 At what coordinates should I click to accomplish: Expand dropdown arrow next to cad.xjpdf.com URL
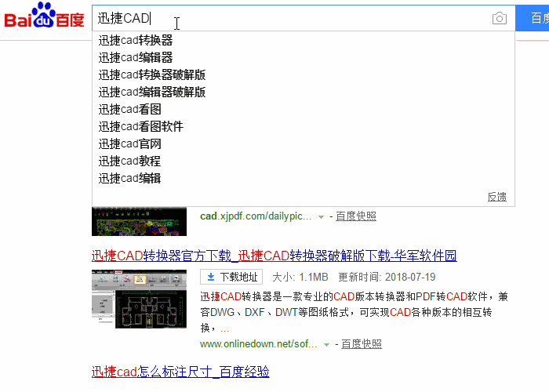(321, 217)
